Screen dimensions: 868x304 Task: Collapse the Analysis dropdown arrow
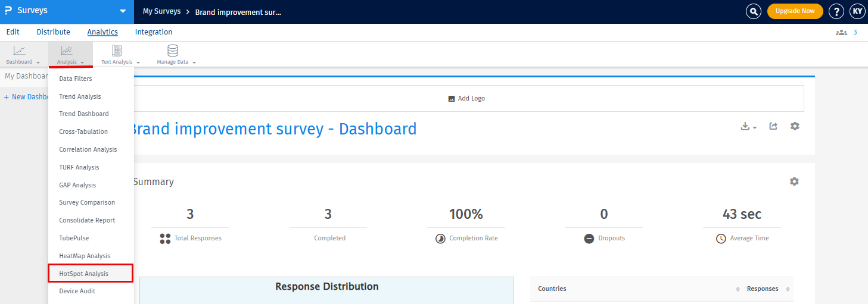[x=82, y=62]
